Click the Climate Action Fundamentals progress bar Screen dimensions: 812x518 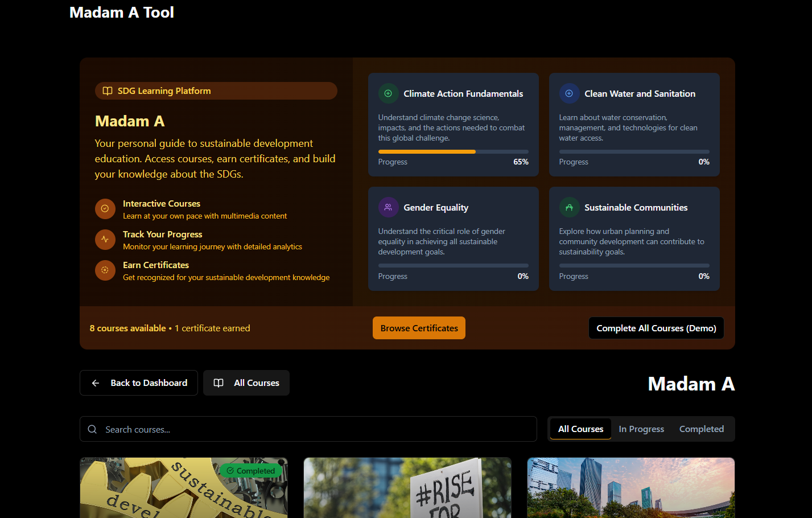(x=454, y=151)
